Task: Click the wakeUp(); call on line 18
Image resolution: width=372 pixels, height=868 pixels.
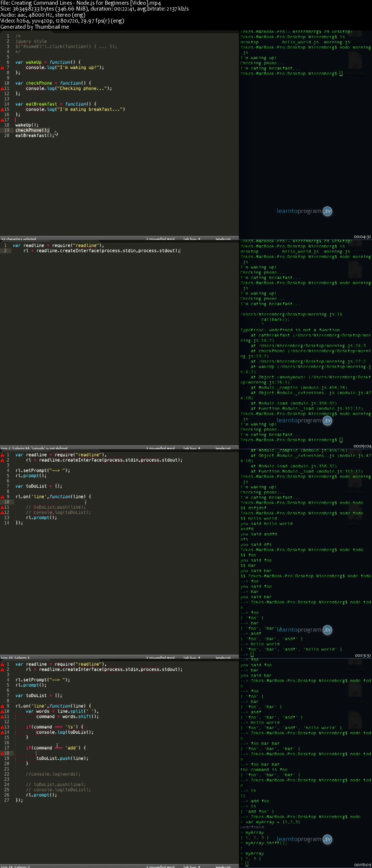Action: [27, 125]
